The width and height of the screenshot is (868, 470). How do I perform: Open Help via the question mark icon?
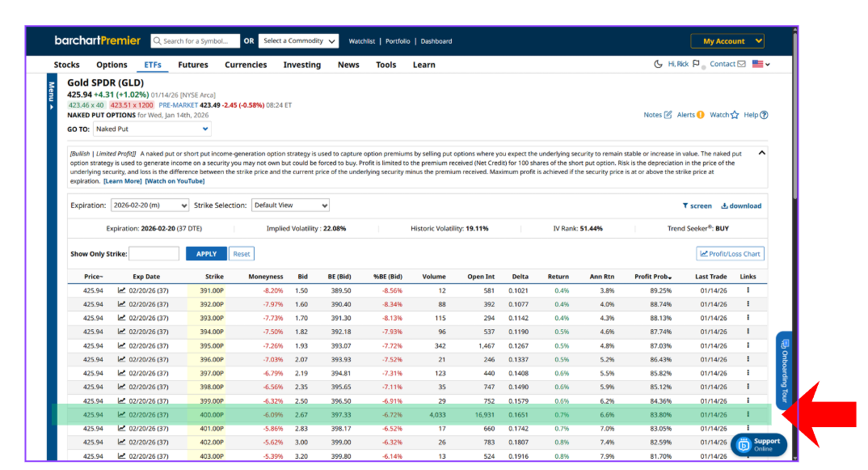tap(764, 115)
